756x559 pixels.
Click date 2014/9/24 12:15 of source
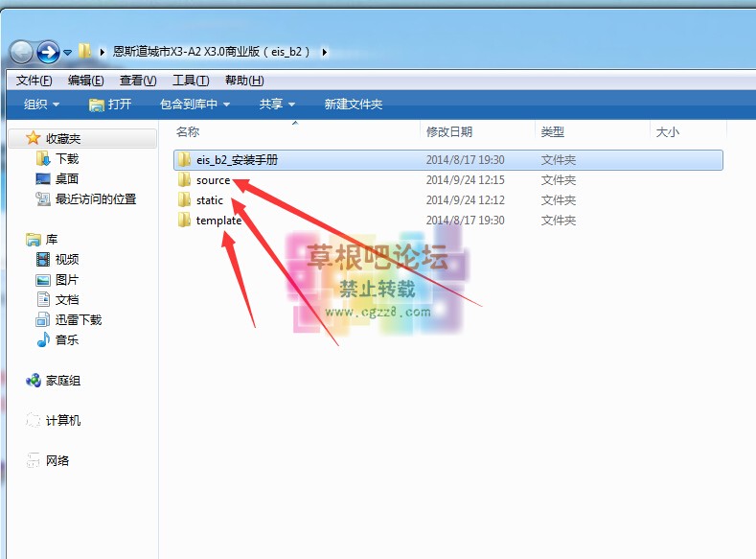point(466,180)
